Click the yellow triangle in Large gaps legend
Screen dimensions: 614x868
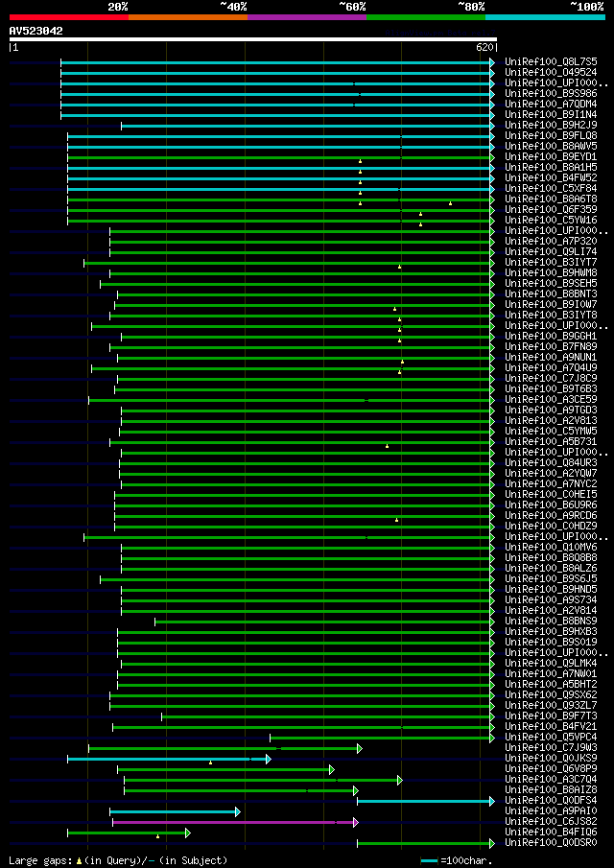pyautogui.click(x=80, y=860)
